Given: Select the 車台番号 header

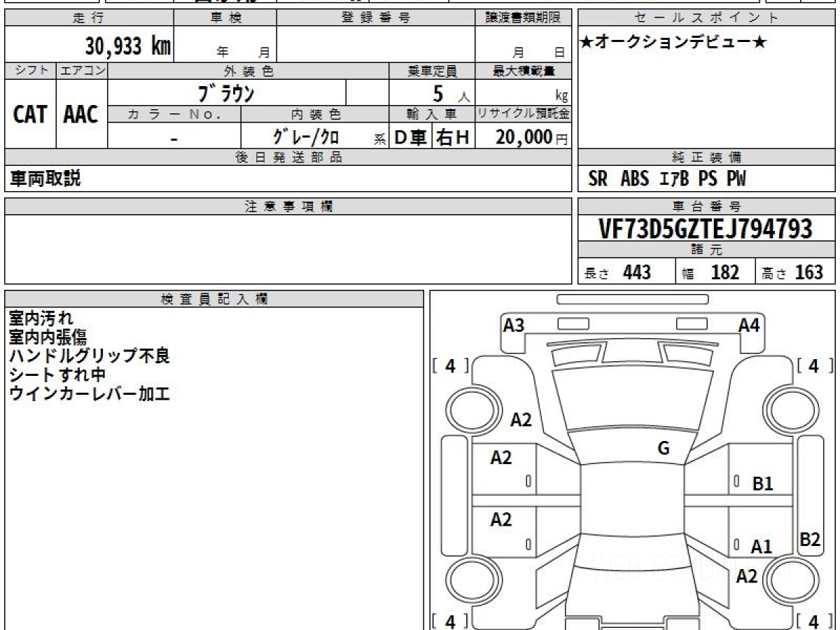Looking at the screenshot, I should [x=707, y=206].
